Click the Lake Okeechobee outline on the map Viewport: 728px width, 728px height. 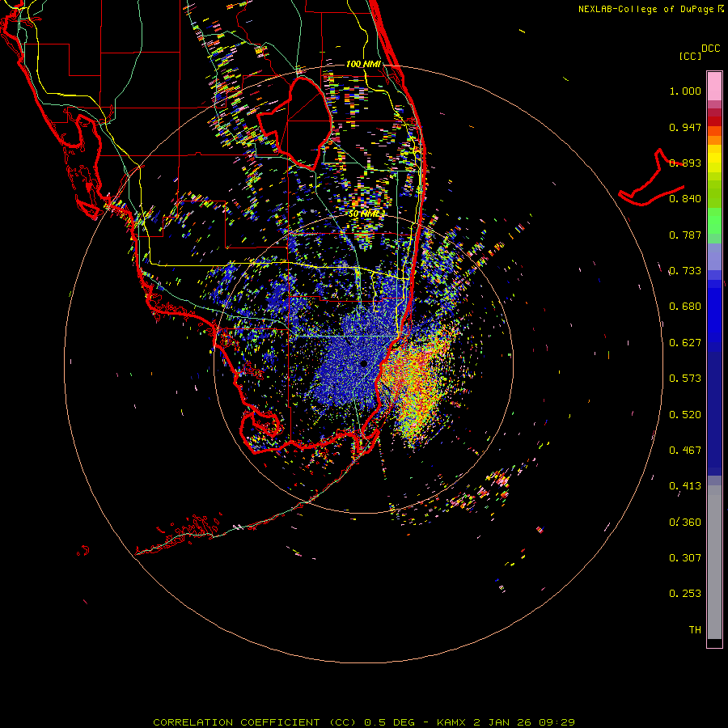tap(294, 124)
